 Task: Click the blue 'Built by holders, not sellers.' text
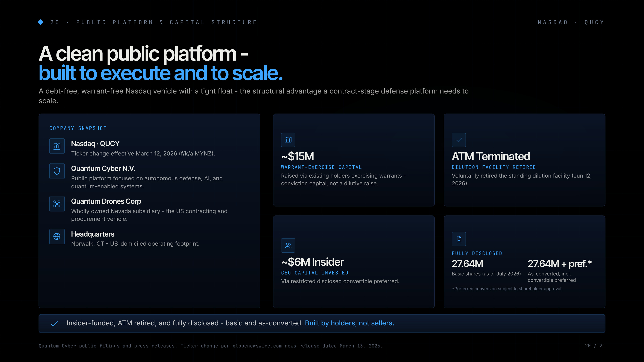tap(349, 323)
